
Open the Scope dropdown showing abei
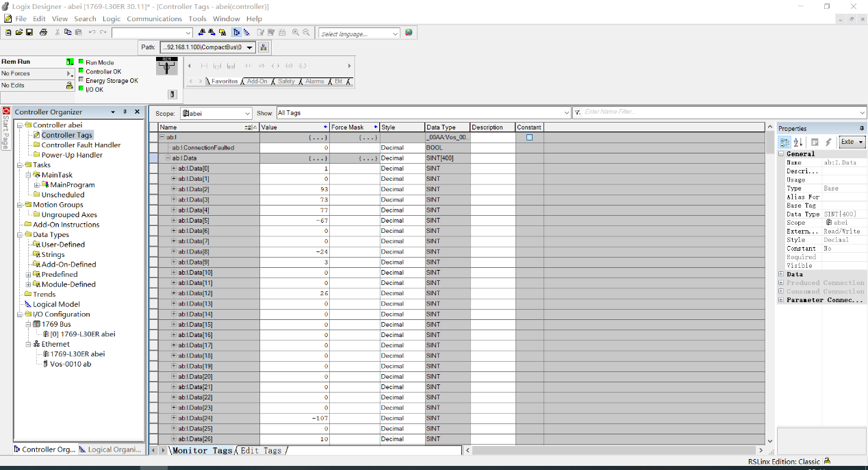coord(247,113)
